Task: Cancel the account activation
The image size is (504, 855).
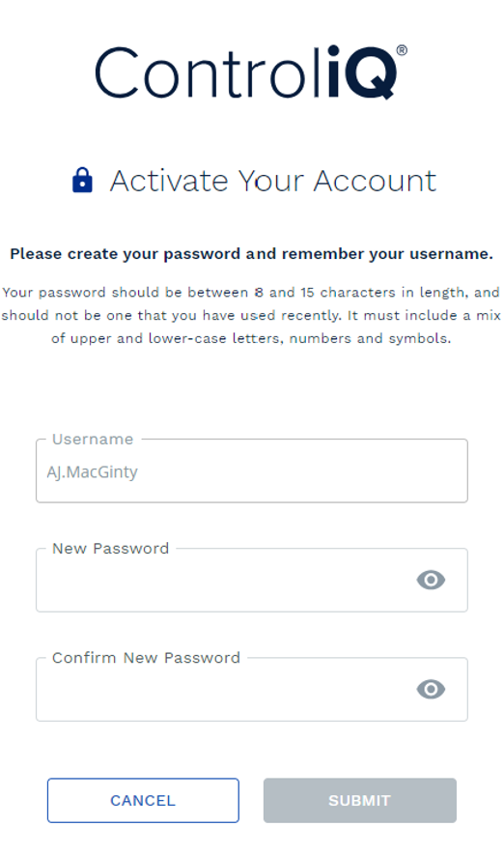Action: click(143, 801)
